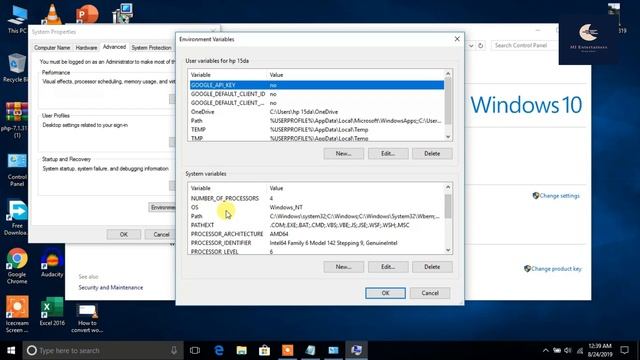This screenshot has height=360, width=640.
Task: Launch Google Chrome from the desktop
Action: pos(17,266)
